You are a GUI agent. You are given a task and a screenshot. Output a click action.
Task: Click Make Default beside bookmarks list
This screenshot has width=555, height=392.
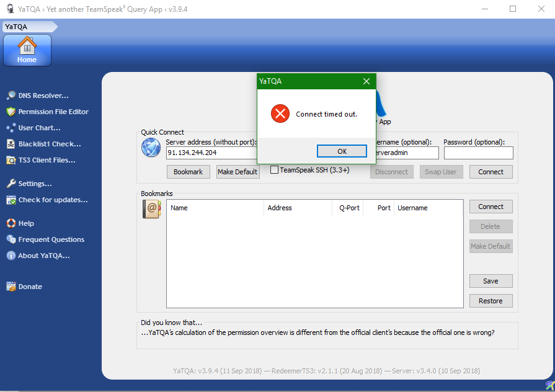491,246
